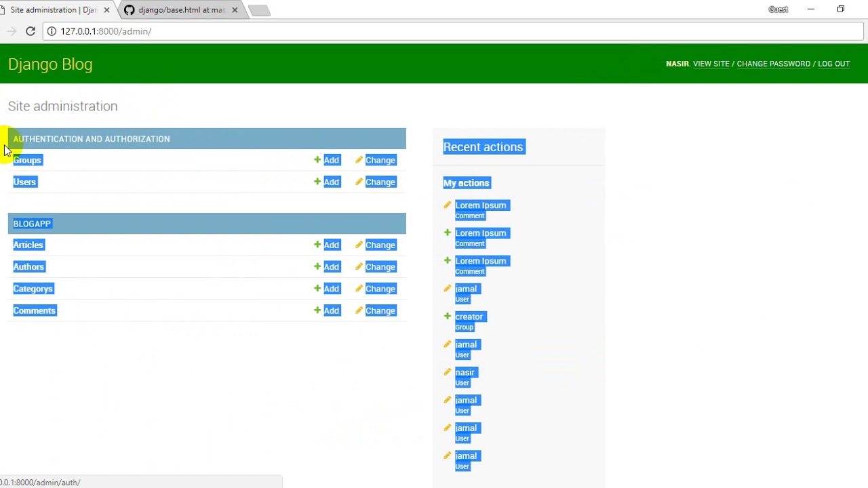Open the Articles model list
The width and height of the screenshot is (868, 488).
(28, 245)
